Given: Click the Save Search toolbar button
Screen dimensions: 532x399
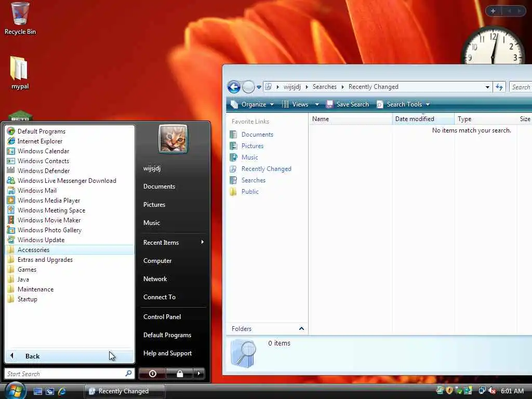Looking at the screenshot, I should click(348, 104).
